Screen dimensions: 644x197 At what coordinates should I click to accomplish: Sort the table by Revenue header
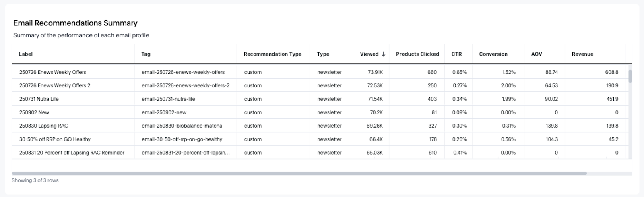click(x=582, y=54)
